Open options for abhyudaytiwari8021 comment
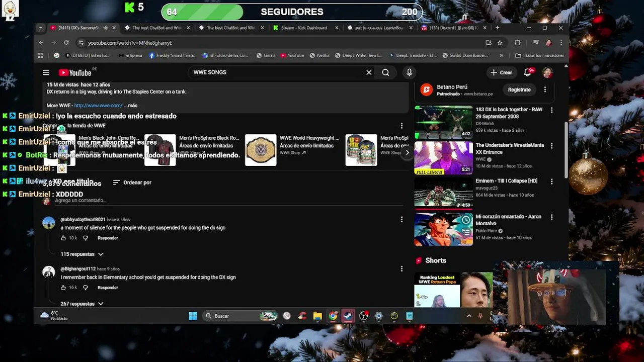Viewport: 644px width, 362px height. pos(401,219)
